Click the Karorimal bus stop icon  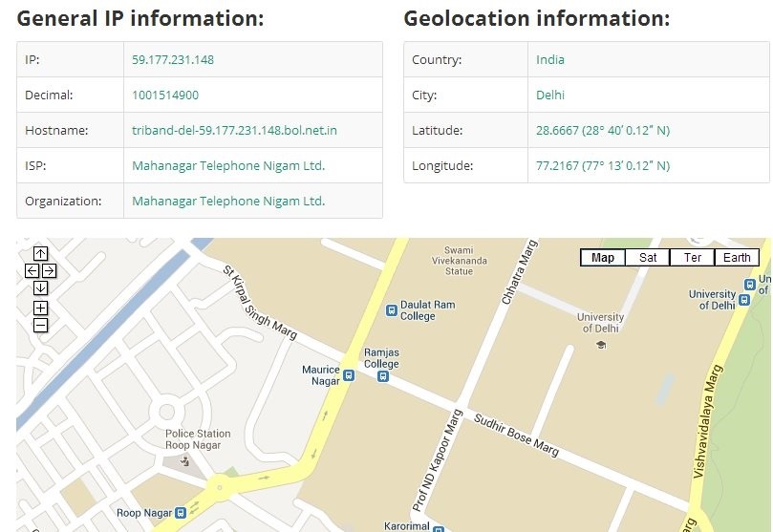pos(439,528)
